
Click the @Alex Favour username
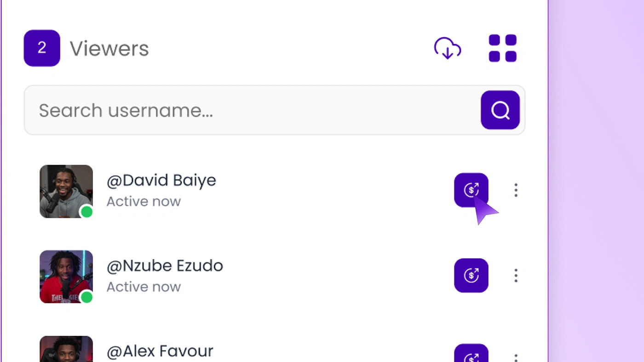[160, 351]
